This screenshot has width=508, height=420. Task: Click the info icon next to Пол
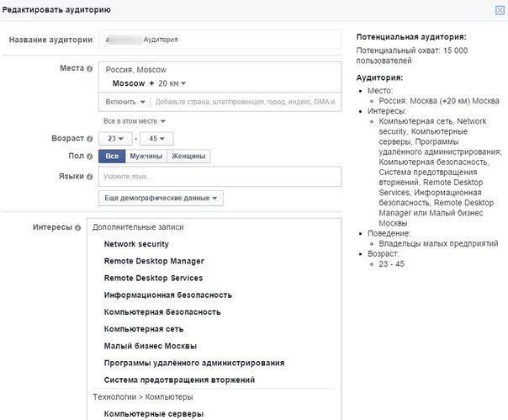pos(90,157)
